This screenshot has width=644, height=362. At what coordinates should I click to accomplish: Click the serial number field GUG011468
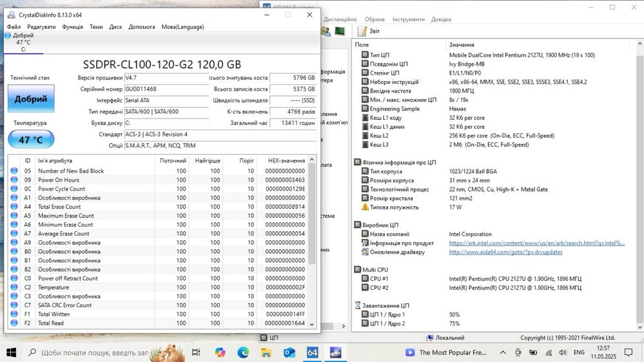pyautogui.click(x=166, y=89)
